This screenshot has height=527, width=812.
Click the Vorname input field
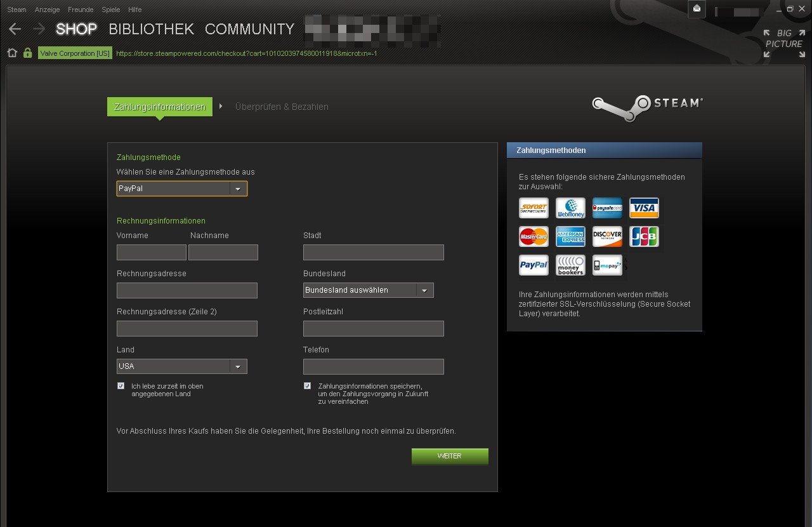coord(152,252)
